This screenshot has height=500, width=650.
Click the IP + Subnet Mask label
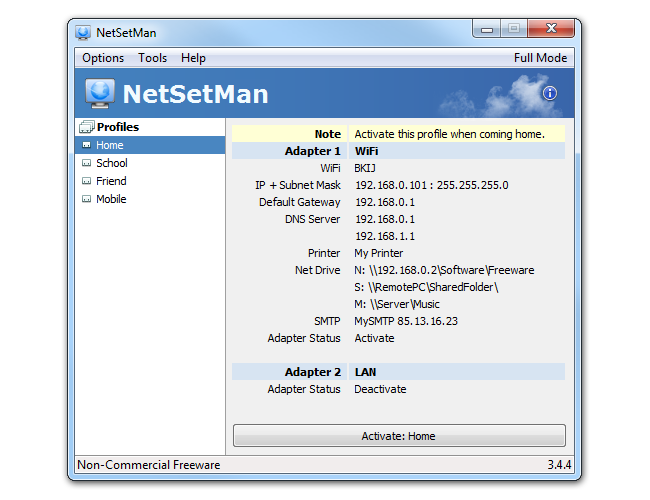[298, 185]
